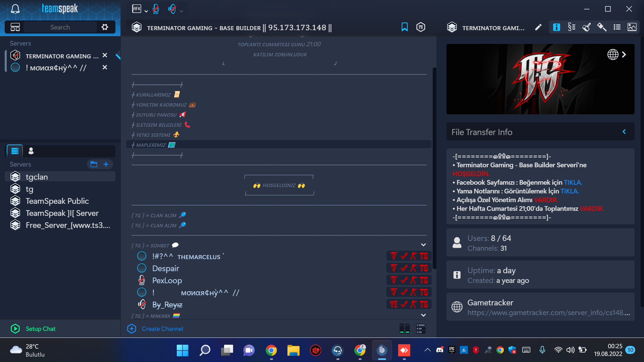The width and height of the screenshot is (644, 362).
Task: Select the Free_Server bookmark
Action: [60, 225]
